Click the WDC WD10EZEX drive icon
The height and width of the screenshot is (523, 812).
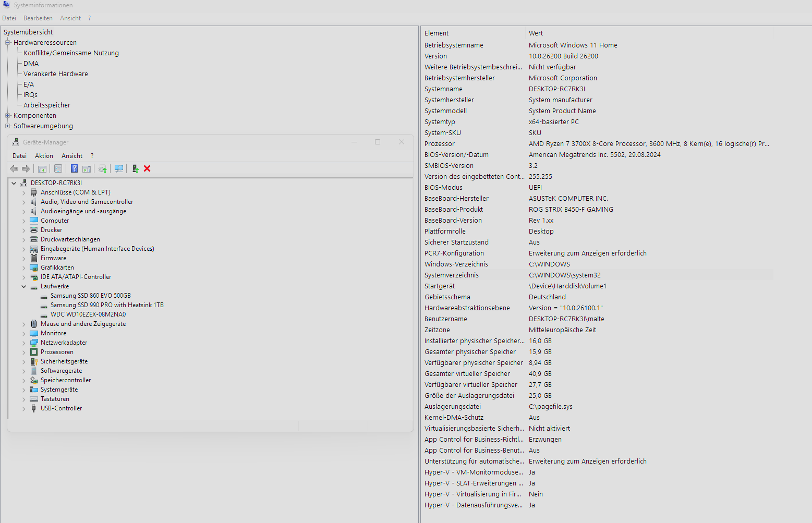point(44,315)
